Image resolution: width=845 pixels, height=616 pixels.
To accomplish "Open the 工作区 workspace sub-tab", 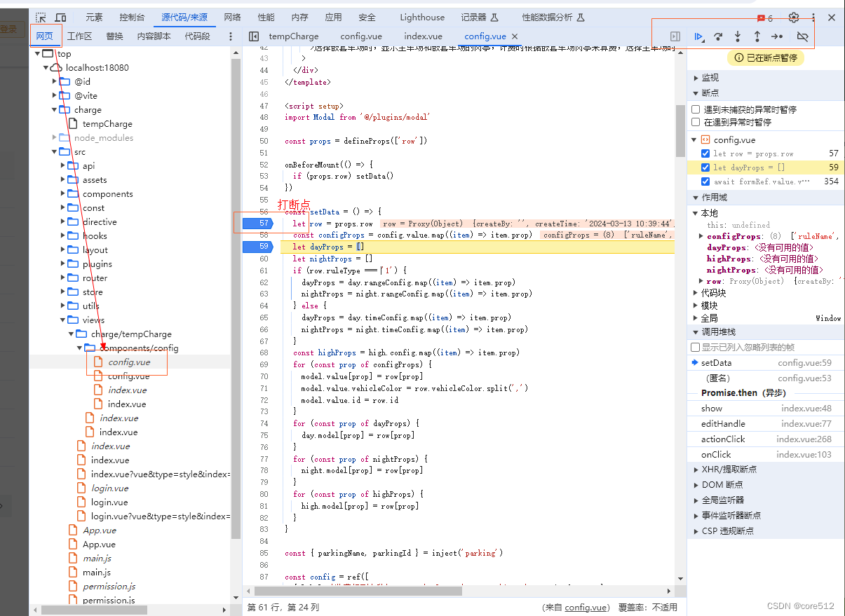I will pyautogui.click(x=79, y=36).
